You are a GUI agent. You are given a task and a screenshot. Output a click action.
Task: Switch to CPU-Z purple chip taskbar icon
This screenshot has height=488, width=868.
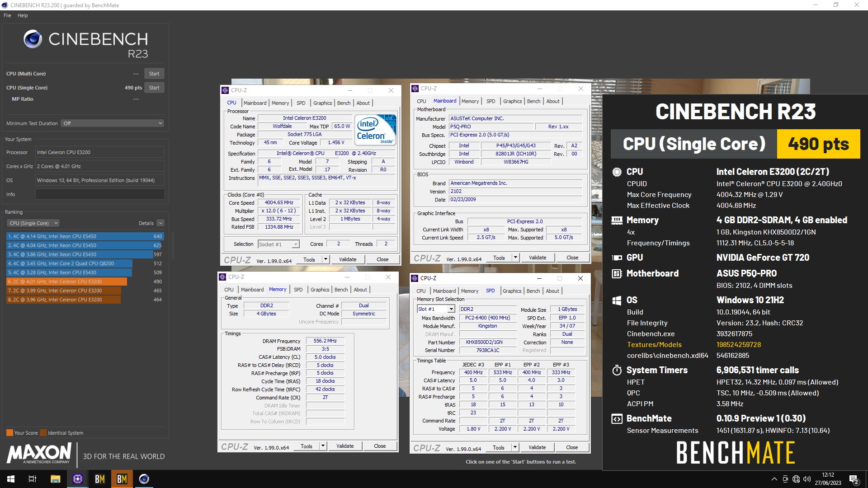click(x=78, y=479)
